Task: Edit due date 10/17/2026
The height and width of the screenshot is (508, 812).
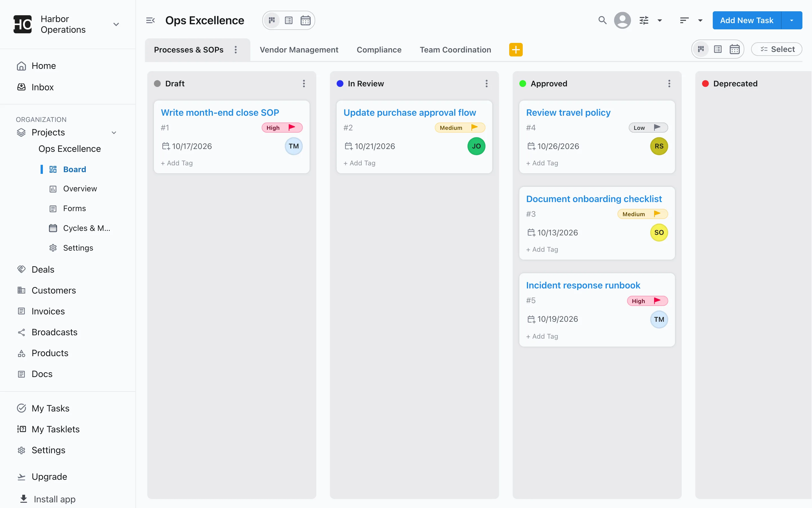Action: click(x=187, y=146)
